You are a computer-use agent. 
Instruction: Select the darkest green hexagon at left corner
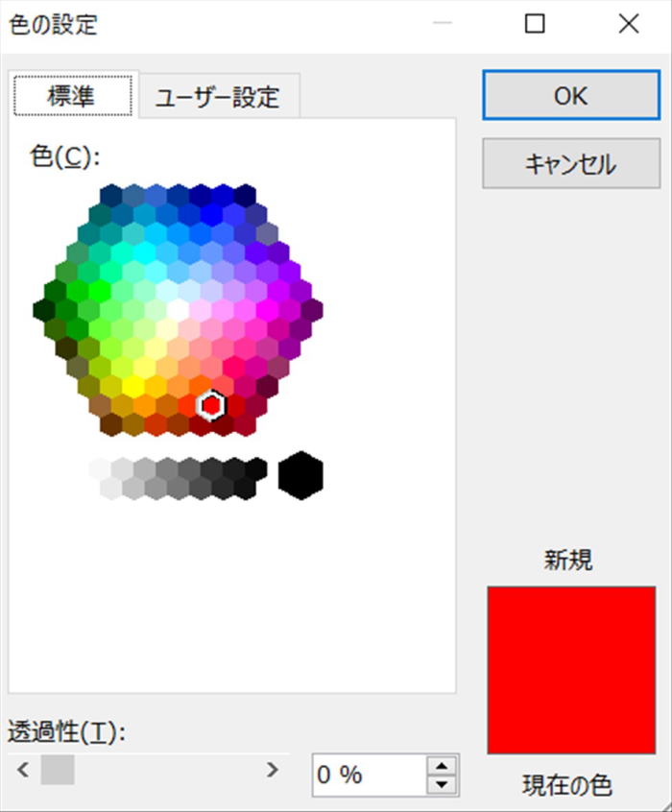[x=44, y=310]
